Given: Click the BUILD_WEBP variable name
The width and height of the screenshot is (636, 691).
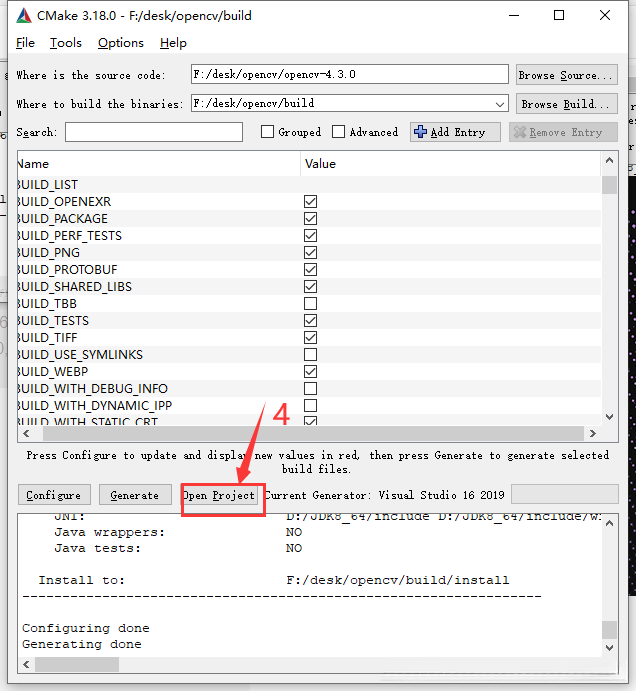Looking at the screenshot, I should click(x=53, y=372).
